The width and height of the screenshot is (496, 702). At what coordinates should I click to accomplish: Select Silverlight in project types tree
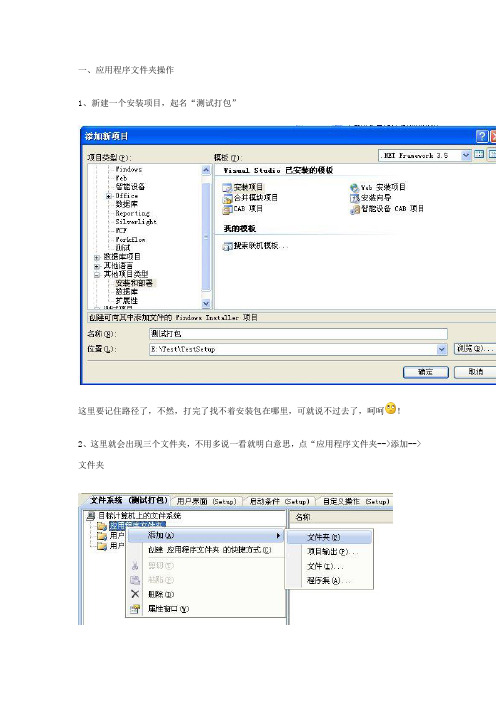(136, 222)
